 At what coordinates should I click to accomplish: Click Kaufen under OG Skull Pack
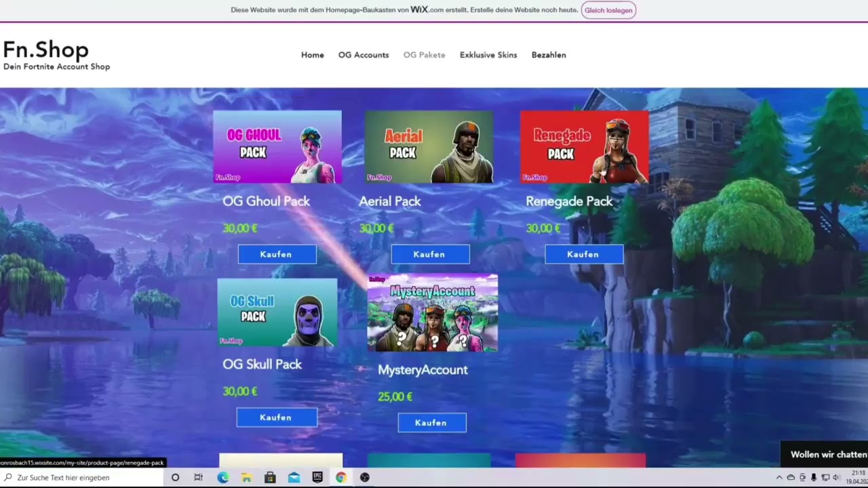coord(277,418)
